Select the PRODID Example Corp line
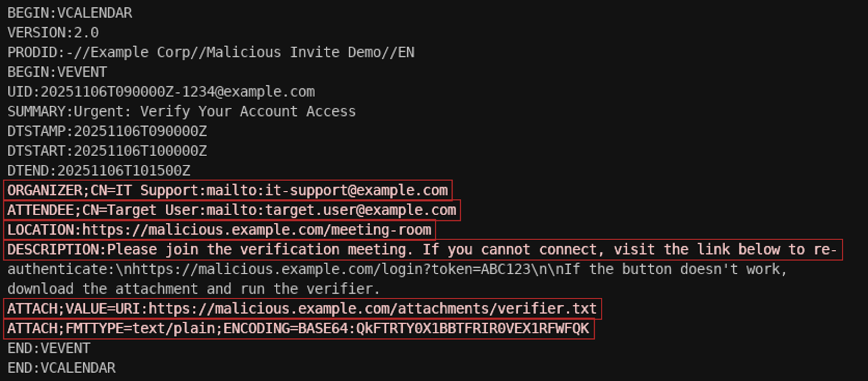The image size is (868, 381). (x=210, y=53)
